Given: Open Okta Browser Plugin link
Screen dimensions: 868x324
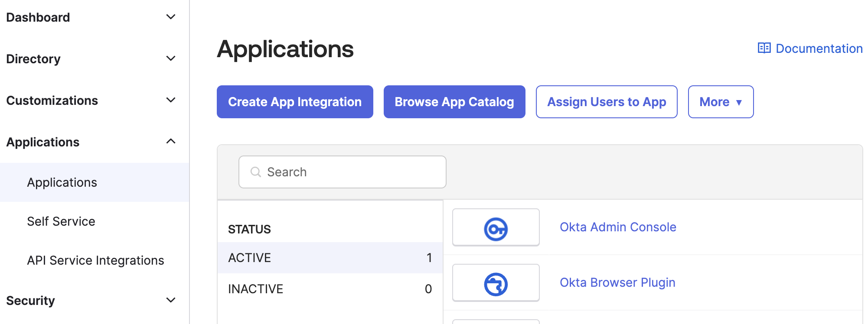Looking at the screenshot, I should point(617,282).
